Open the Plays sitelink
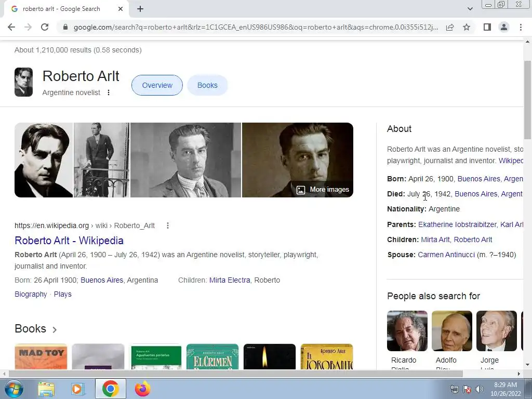This screenshot has height=399, width=532. (63, 294)
